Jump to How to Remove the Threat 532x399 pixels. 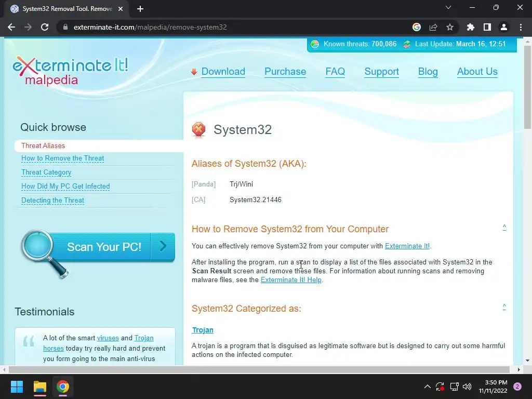63,158
